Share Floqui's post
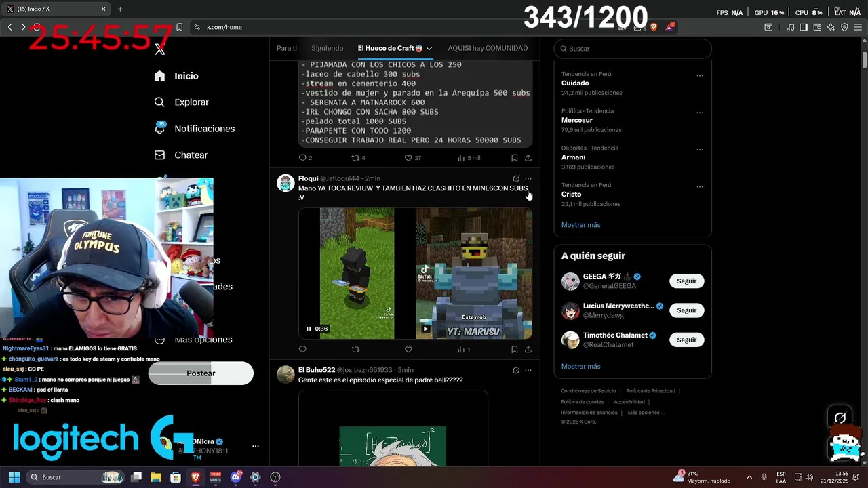This screenshot has height=488, width=868. [528, 350]
